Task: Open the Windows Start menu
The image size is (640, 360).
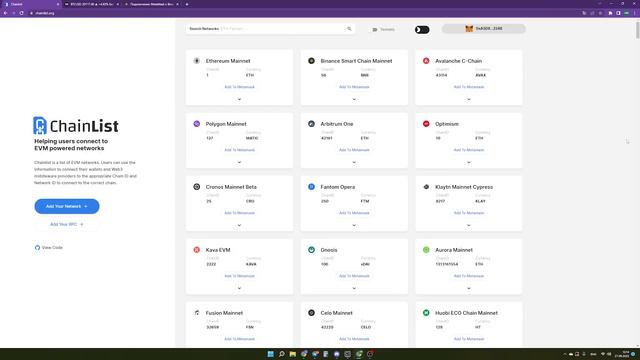Action: (x=270, y=354)
